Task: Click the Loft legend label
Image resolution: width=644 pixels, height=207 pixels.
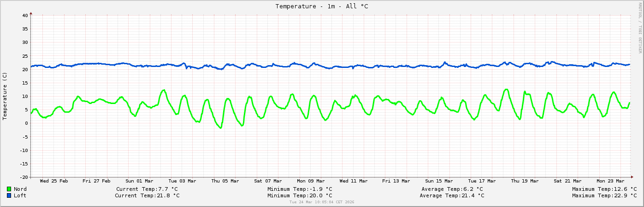Action: (x=20, y=195)
